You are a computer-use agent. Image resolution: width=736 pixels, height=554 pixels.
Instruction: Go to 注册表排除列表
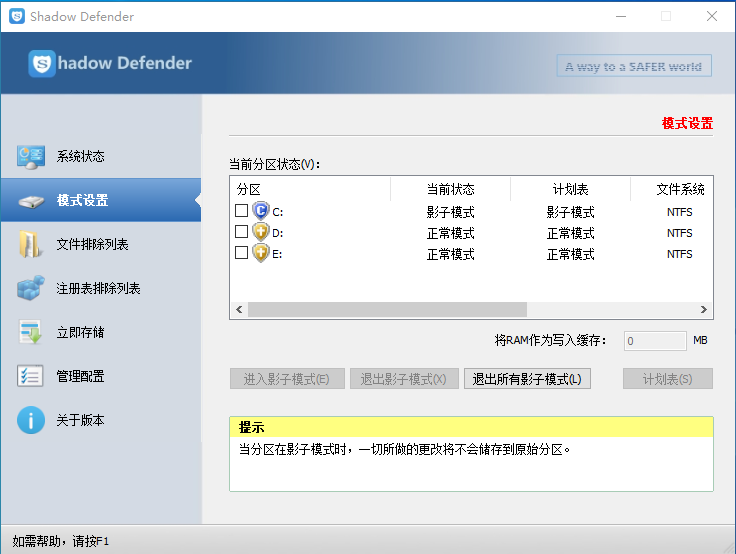101,288
